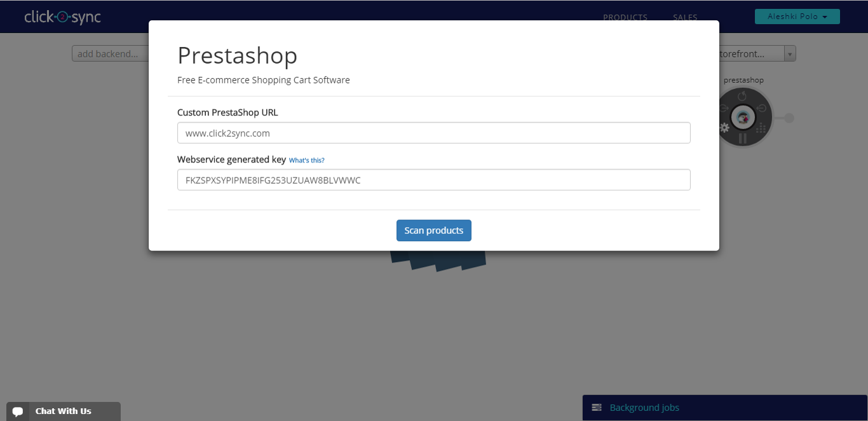Open the Aleshki Polo user dropdown

coord(797,17)
